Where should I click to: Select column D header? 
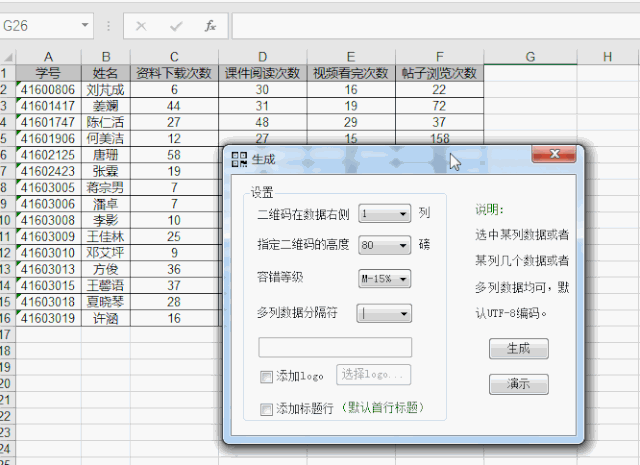262,57
